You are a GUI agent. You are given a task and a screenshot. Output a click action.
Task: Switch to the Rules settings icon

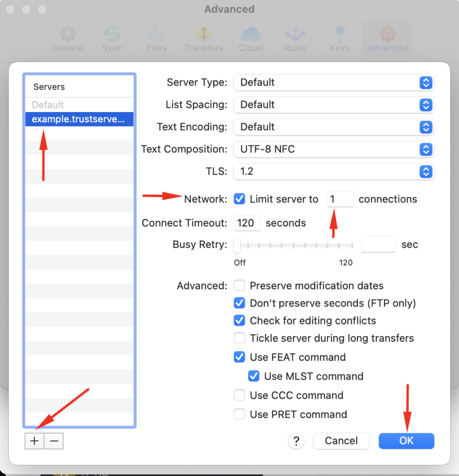point(295,38)
